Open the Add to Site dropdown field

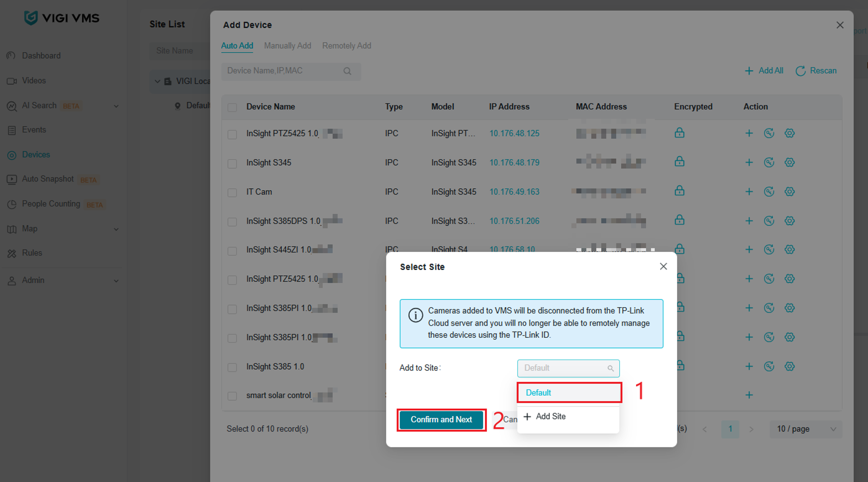point(568,368)
